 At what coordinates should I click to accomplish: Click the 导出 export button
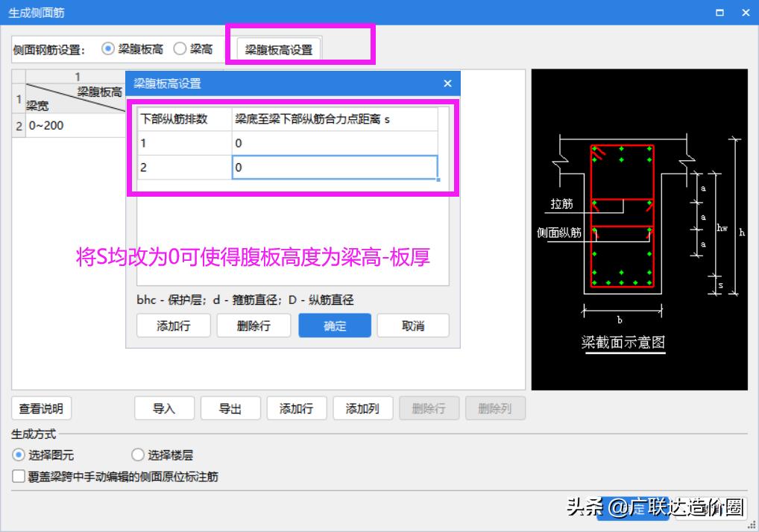[230, 408]
